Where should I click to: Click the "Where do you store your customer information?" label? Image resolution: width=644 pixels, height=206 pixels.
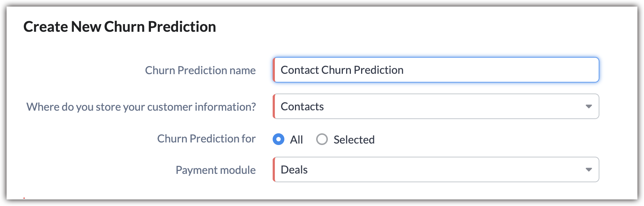pyautogui.click(x=141, y=107)
